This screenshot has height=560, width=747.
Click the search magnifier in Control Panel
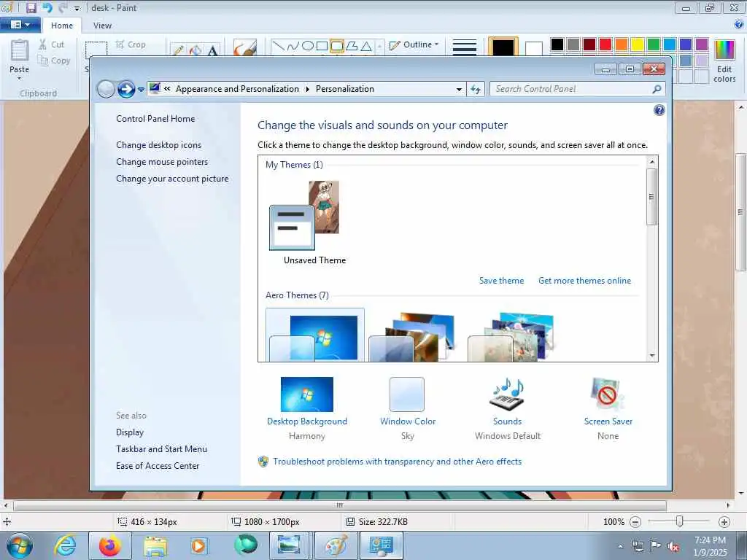click(657, 89)
